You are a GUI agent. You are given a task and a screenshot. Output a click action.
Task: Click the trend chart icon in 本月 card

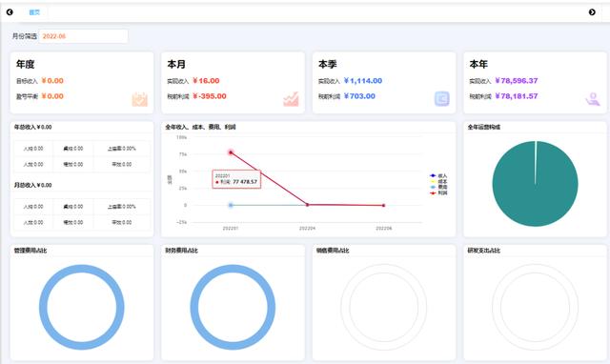(x=291, y=99)
